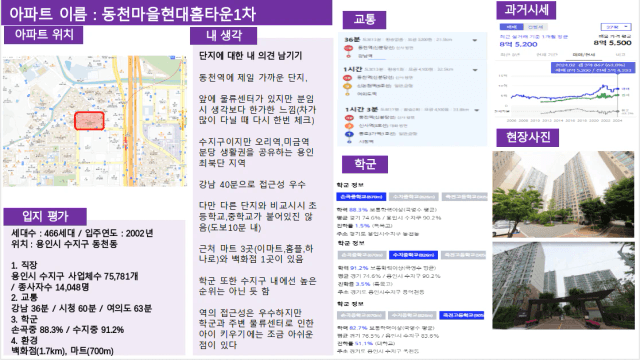The height and width of the screenshot is (360, 640).
Task: Click the red Sinbundang line icon in 36분 route
Action: (x=349, y=48)
